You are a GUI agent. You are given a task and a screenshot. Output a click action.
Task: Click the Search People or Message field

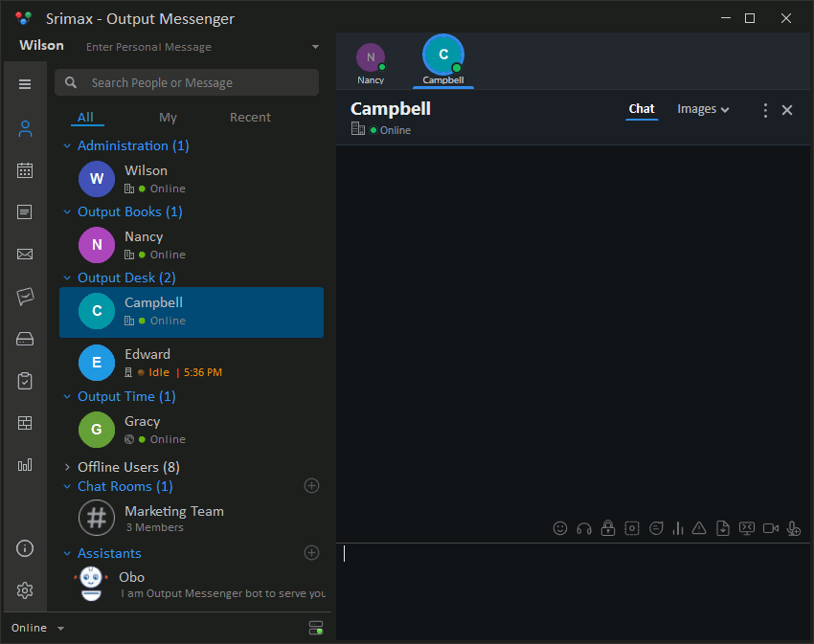click(187, 82)
